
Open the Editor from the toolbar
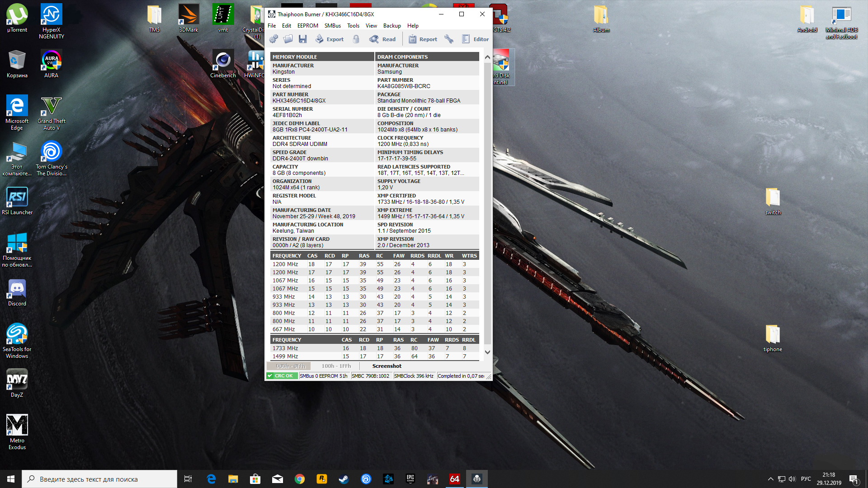(475, 39)
